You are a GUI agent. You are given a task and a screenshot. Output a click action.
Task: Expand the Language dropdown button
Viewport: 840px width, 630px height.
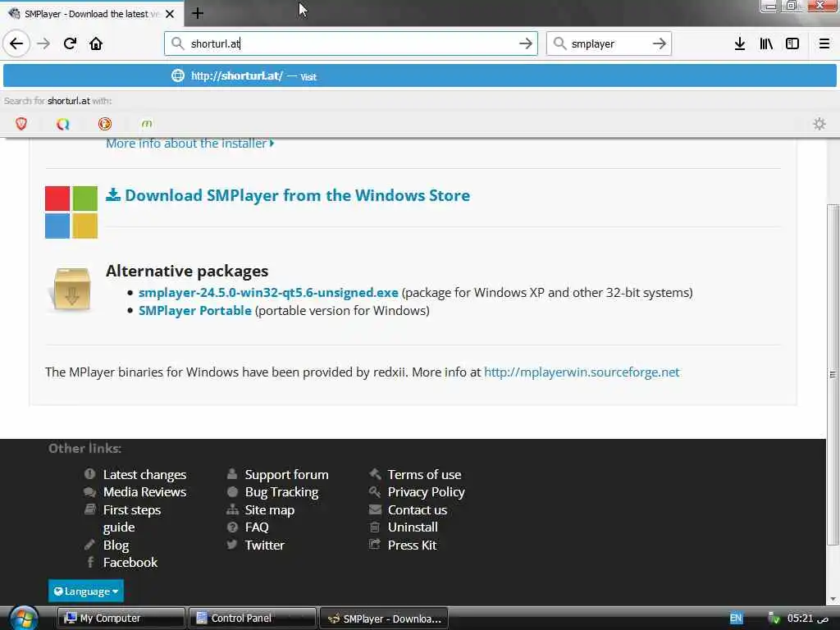(x=85, y=591)
